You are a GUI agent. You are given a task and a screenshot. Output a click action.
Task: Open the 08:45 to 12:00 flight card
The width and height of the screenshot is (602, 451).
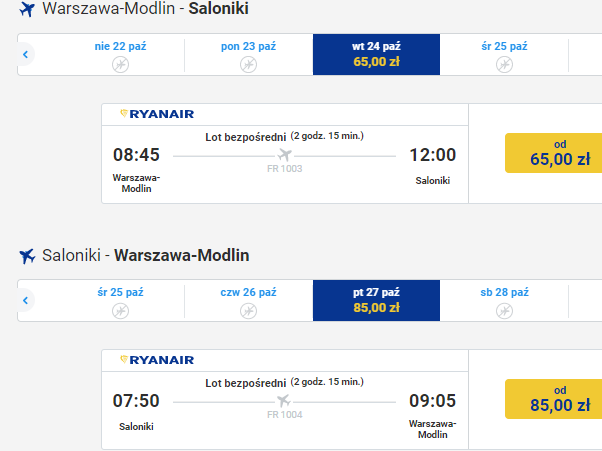(285, 154)
